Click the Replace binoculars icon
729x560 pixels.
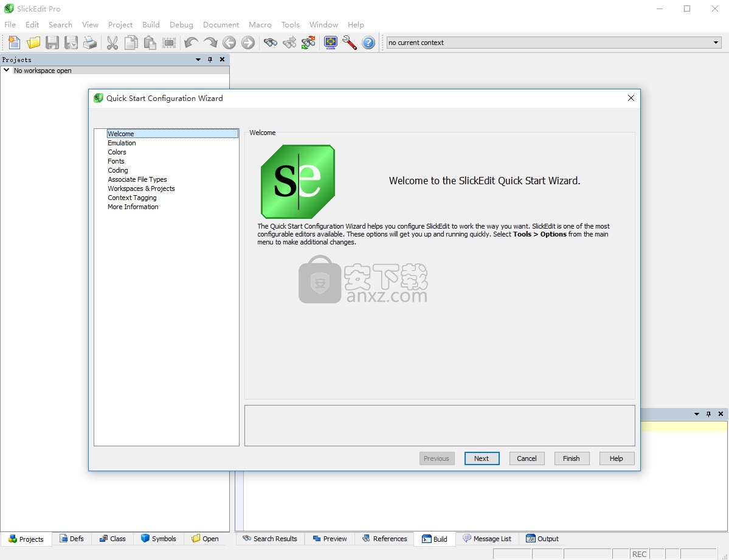(308, 43)
